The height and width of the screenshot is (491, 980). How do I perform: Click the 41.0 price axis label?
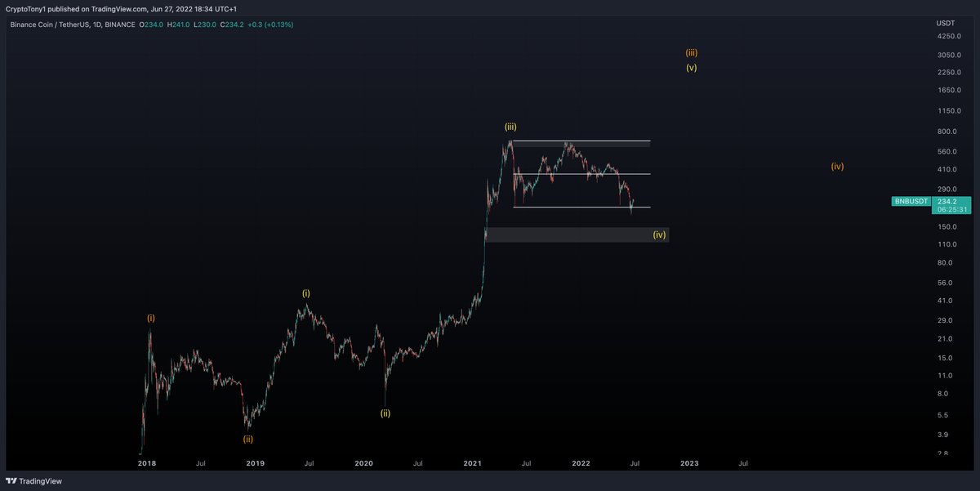click(946, 301)
